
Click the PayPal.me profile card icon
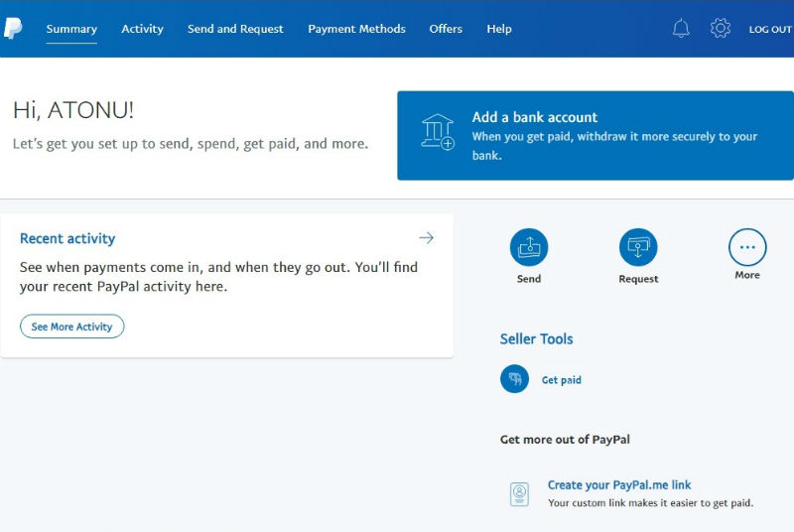pos(519,494)
